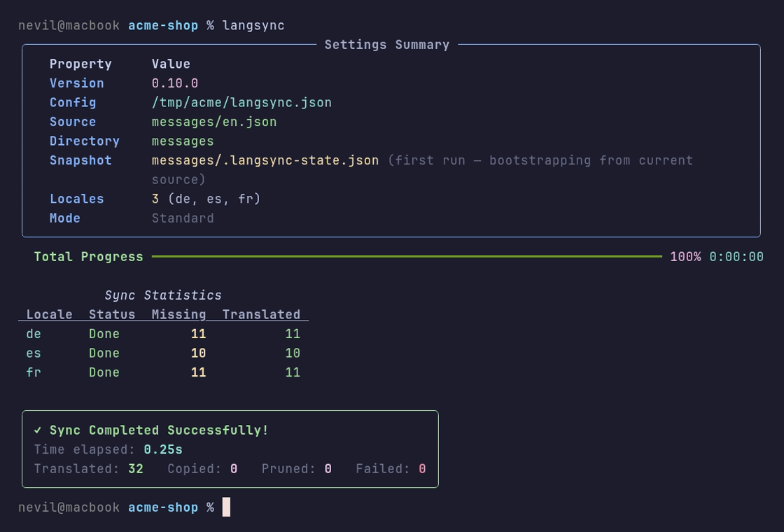Viewport: 784px width, 532px height.
Task: Click the 'Property' column header
Action: [80, 64]
